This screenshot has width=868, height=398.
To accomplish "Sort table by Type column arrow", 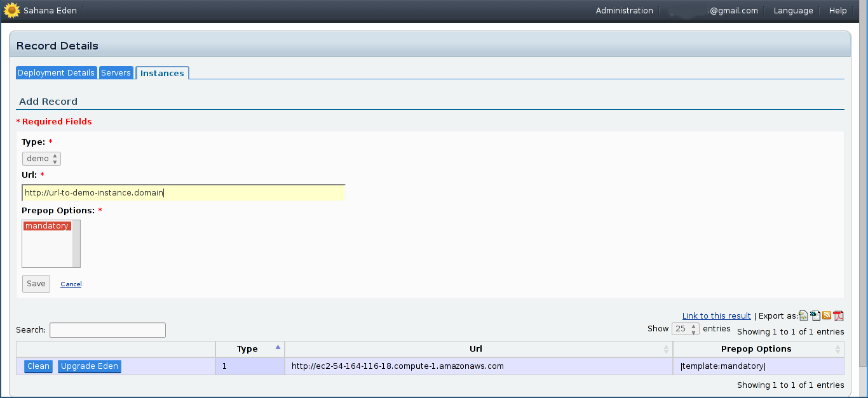I will point(278,348).
